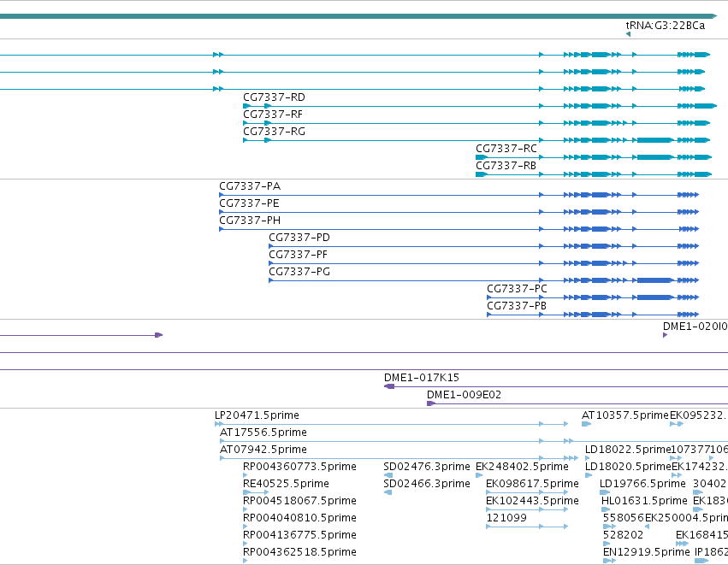Click the HL01631.5prime EST label
Screen dimensions: 728x565
tap(644, 501)
